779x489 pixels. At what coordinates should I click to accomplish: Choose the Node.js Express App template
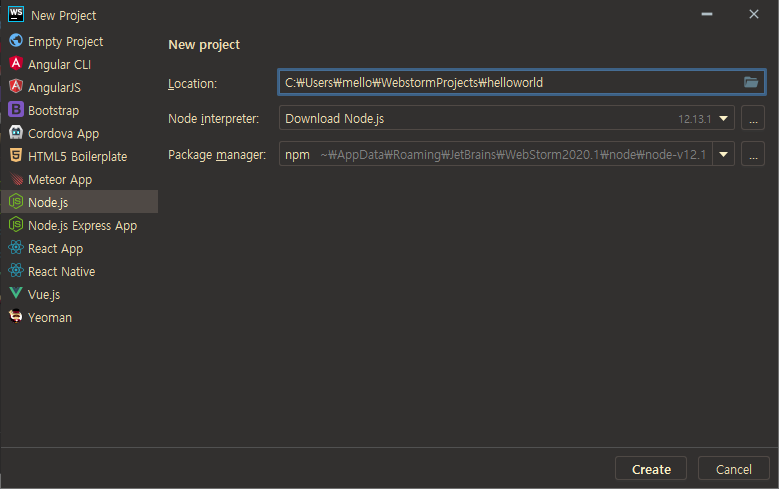coord(79,225)
